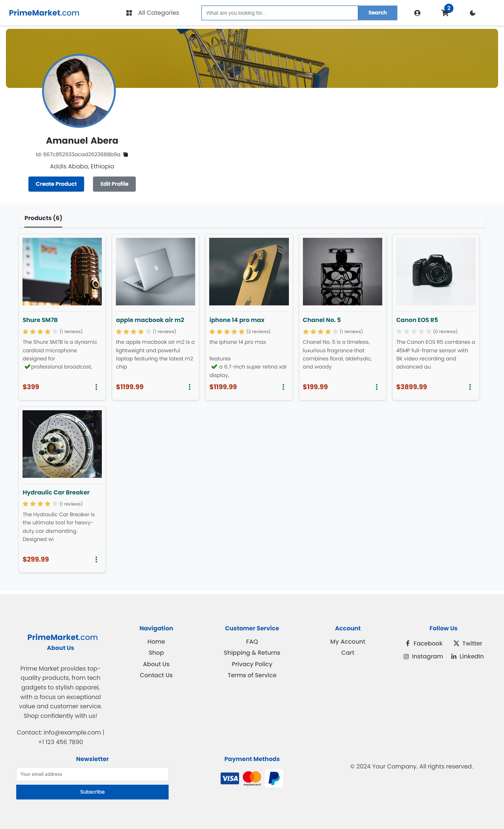This screenshot has height=829, width=504.
Task: Open FAQ footer link
Action: point(252,642)
